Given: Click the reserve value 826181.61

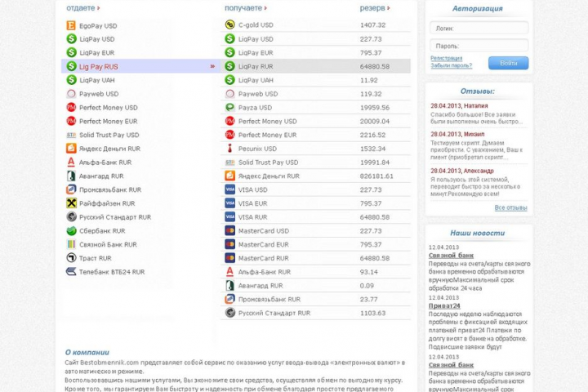Looking at the screenshot, I should (x=376, y=176).
